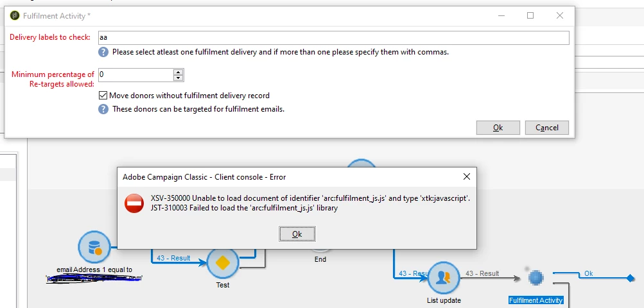
Task: Click the Test activity label
Action: pyautogui.click(x=222, y=285)
